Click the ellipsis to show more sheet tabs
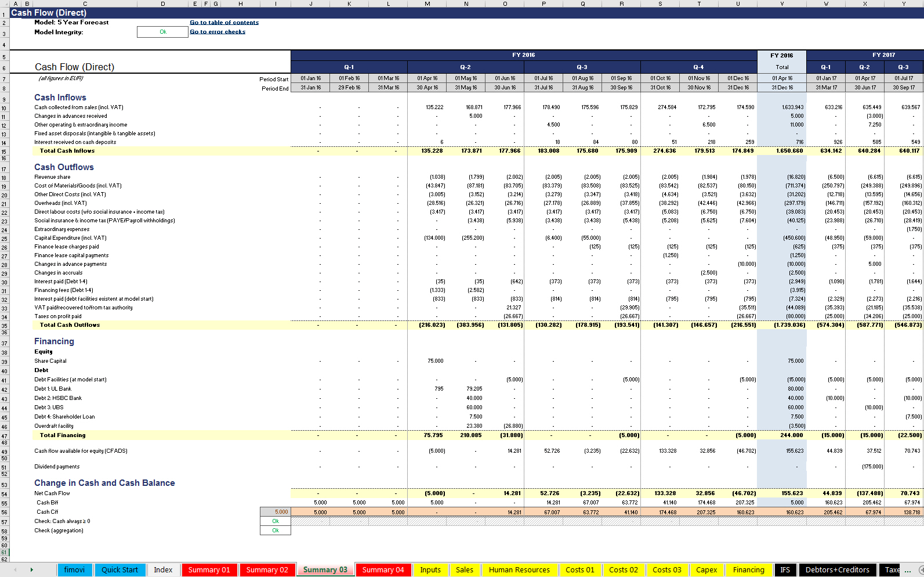 (x=908, y=570)
